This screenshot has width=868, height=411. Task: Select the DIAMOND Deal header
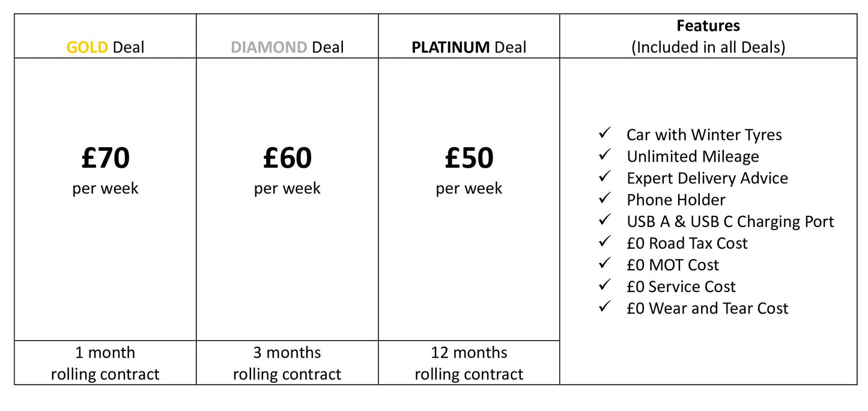click(x=287, y=47)
